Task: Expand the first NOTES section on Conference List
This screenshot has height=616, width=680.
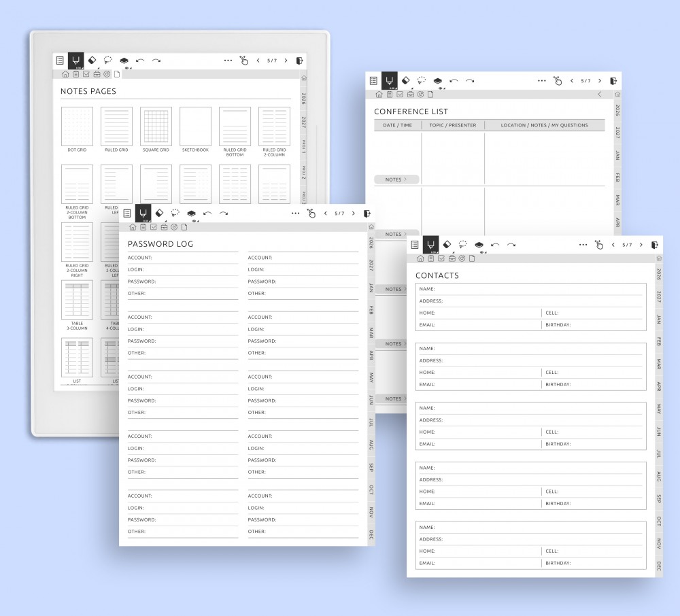Action: (396, 179)
